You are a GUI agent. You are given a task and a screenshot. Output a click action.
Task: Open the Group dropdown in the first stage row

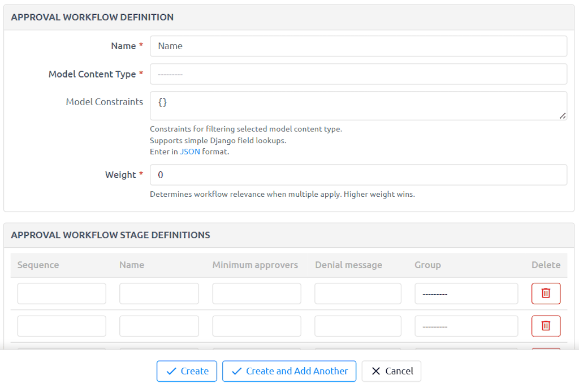[466, 293]
